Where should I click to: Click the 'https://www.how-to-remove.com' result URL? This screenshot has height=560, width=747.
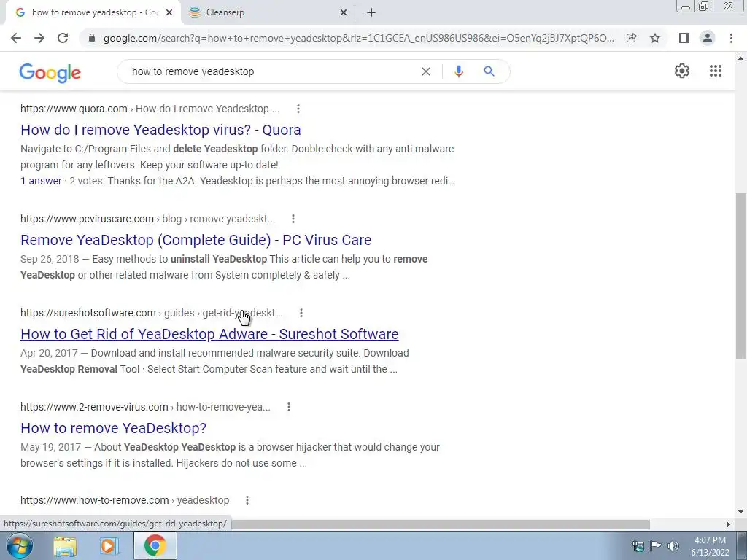(95, 500)
